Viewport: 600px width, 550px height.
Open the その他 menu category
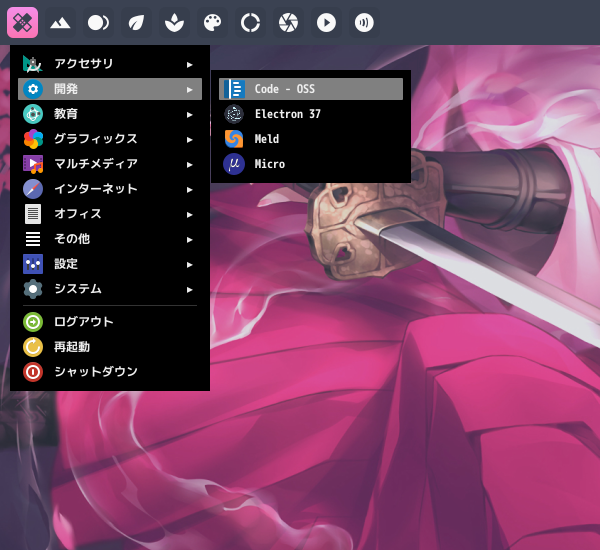(110, 239)
